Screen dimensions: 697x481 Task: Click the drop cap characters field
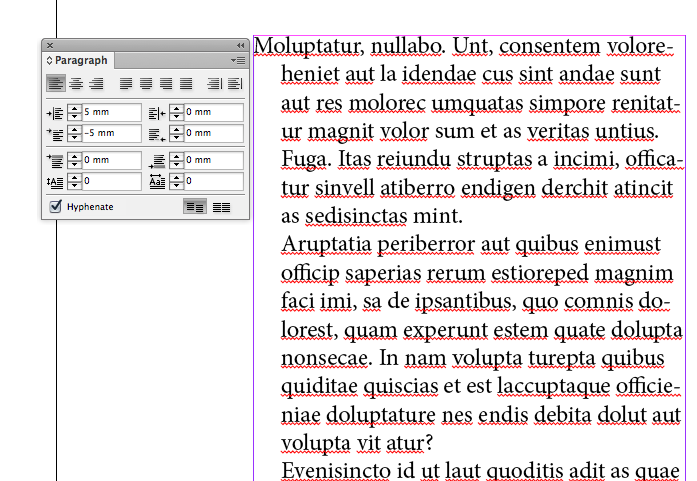pos(213,181)
